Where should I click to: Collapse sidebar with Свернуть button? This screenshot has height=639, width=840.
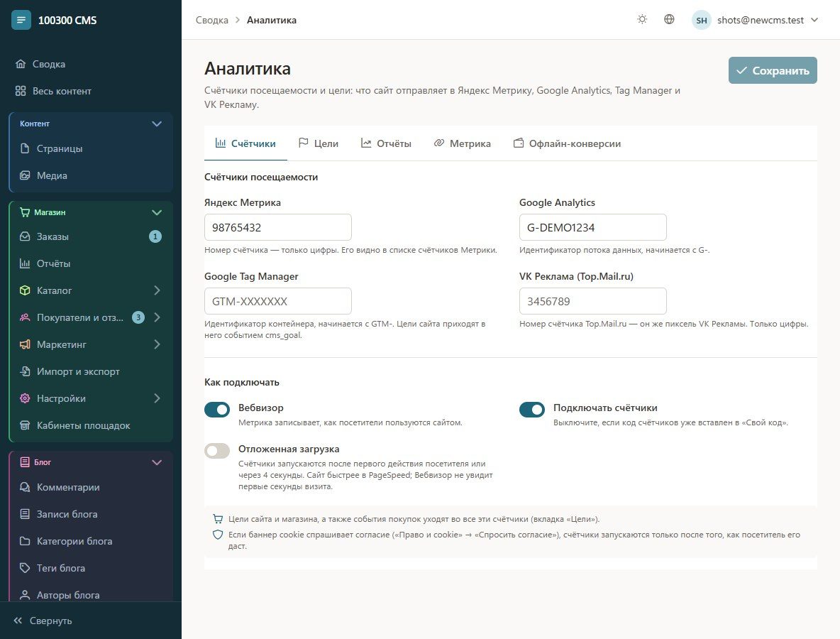pyautogui.click(x=43, y=621)
